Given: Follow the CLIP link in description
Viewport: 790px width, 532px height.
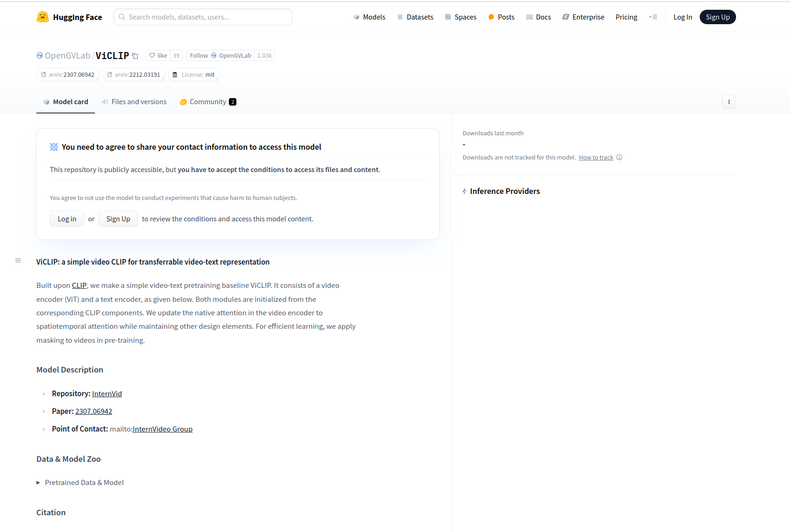Looking at the screenshot, I should (79, 286).
